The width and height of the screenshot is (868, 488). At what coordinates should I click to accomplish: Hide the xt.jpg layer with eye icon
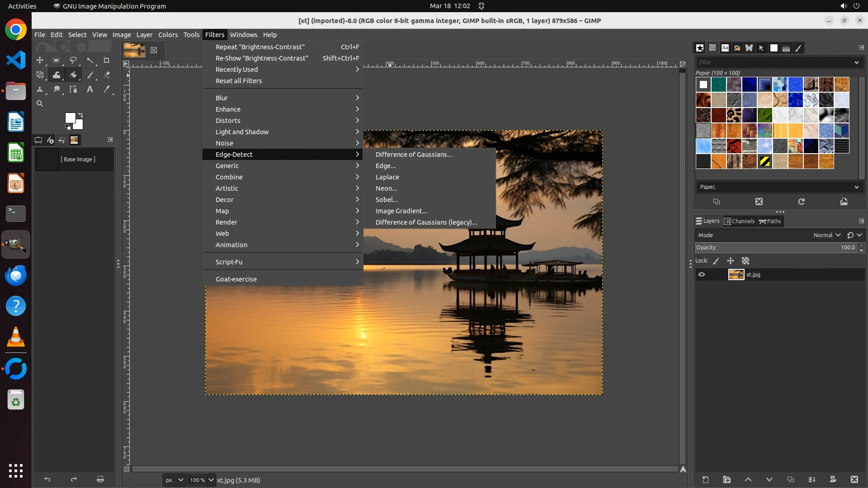[x=702, y=275]
